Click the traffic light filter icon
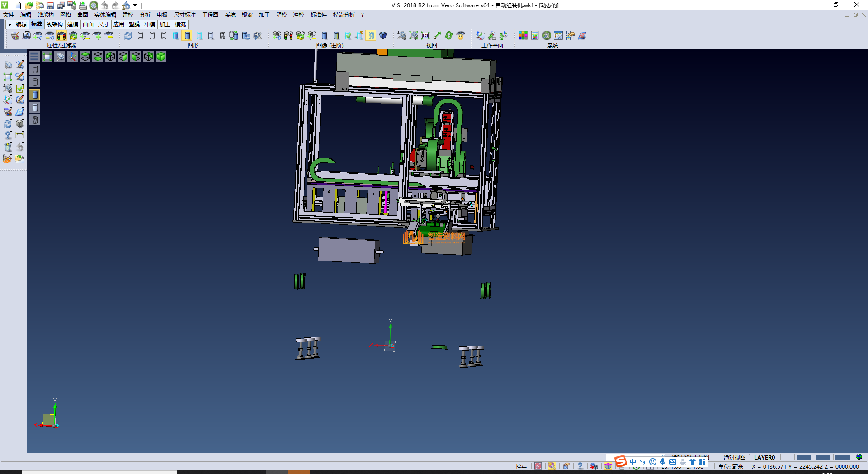This screenshot has height=474, width=868. pyautogui.click(x=61, y=36)
